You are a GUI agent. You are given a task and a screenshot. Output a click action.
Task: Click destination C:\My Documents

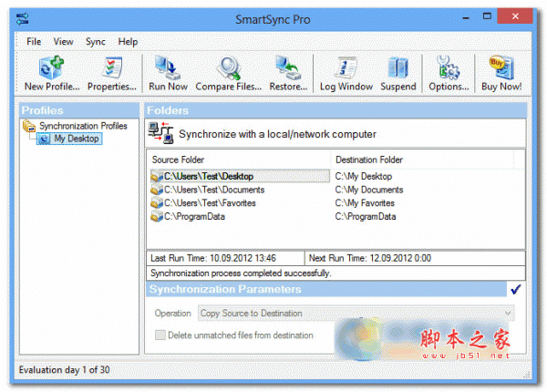point(369,190)
